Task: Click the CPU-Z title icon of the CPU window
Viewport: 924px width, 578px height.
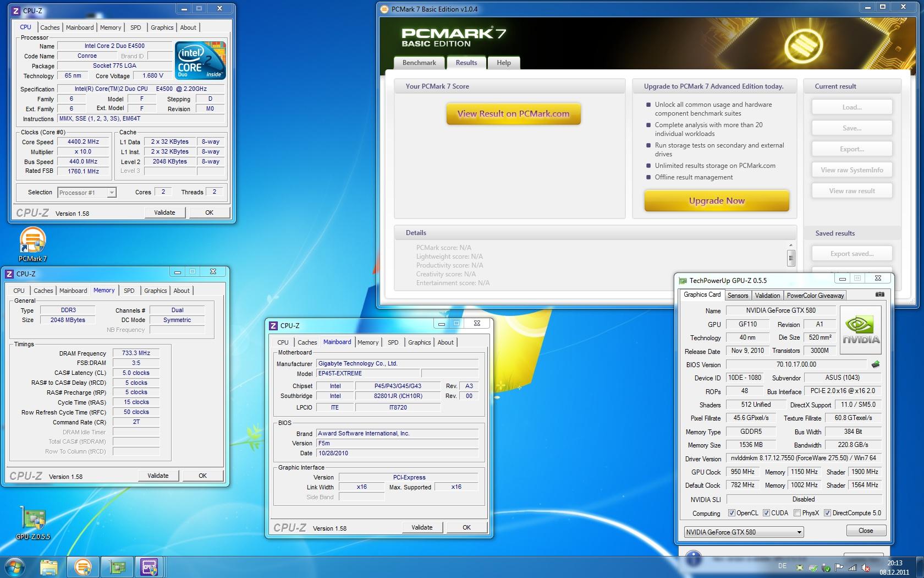Action: click(x=16, y=10)
